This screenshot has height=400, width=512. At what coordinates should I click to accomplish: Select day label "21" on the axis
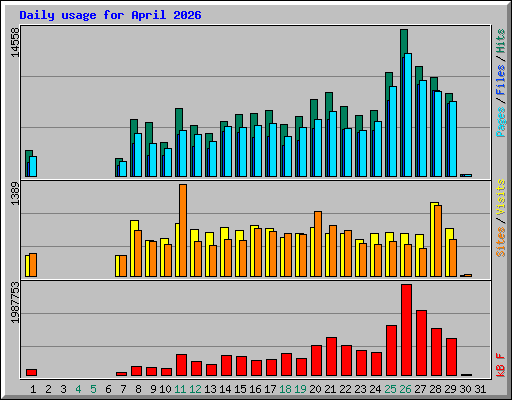330,389
